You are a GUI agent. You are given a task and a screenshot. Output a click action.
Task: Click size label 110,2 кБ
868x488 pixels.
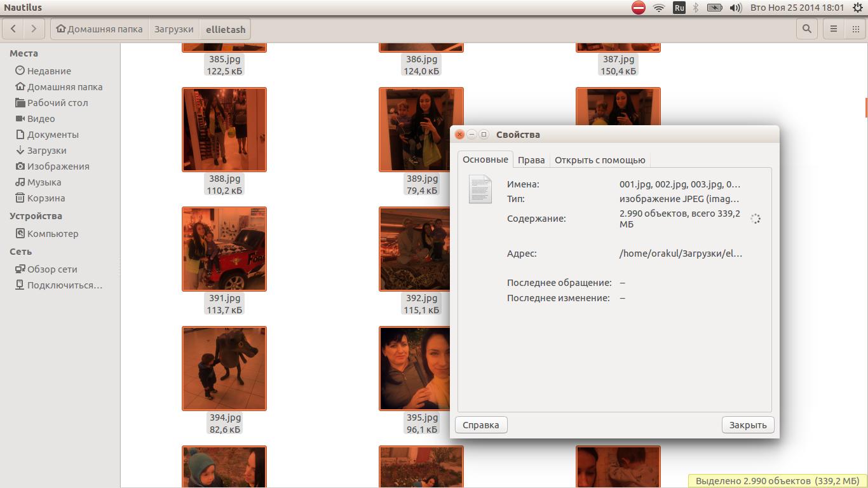pos(224,191)
